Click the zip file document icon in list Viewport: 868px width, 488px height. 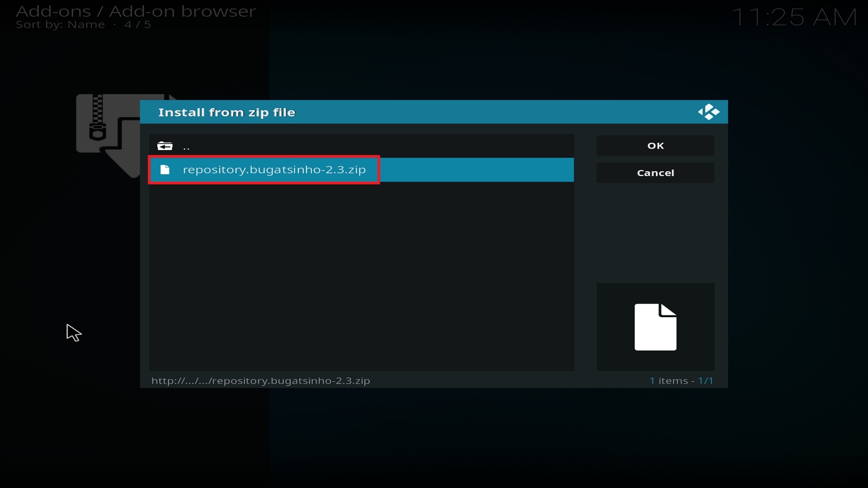click(x=165, y=170)
